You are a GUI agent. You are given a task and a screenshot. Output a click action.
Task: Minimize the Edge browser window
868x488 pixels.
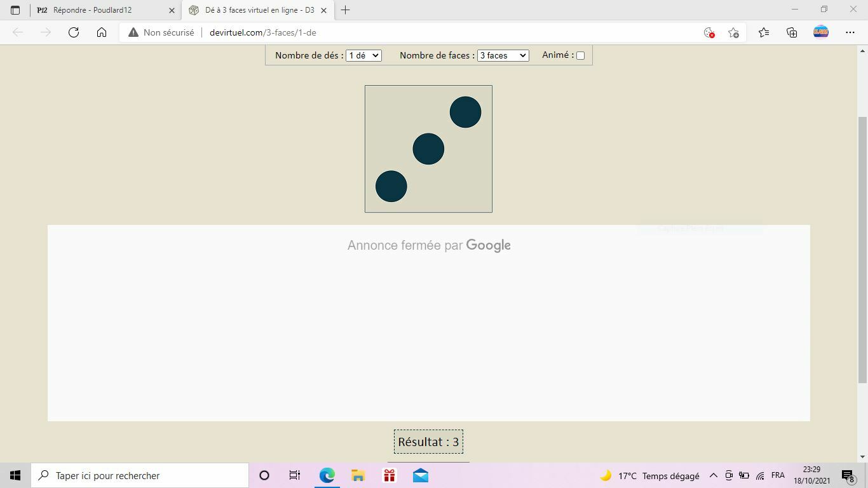[x=795, y=10]
